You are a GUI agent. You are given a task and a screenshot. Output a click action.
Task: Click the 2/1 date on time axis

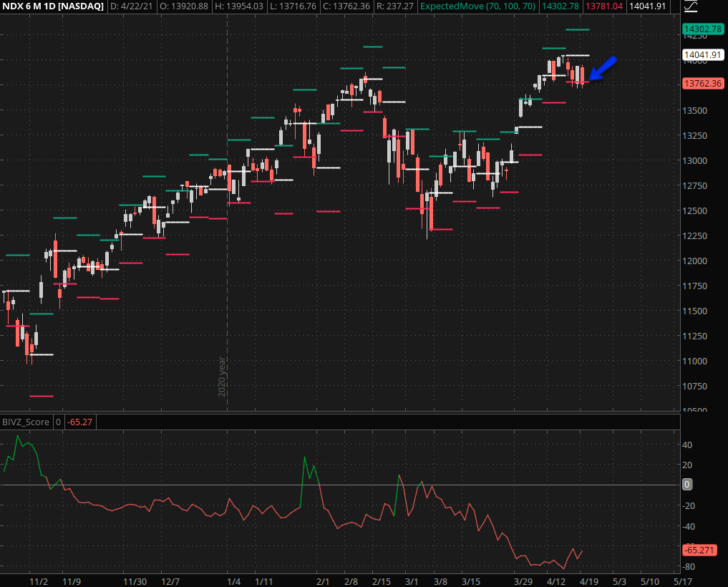click(323, 582)
